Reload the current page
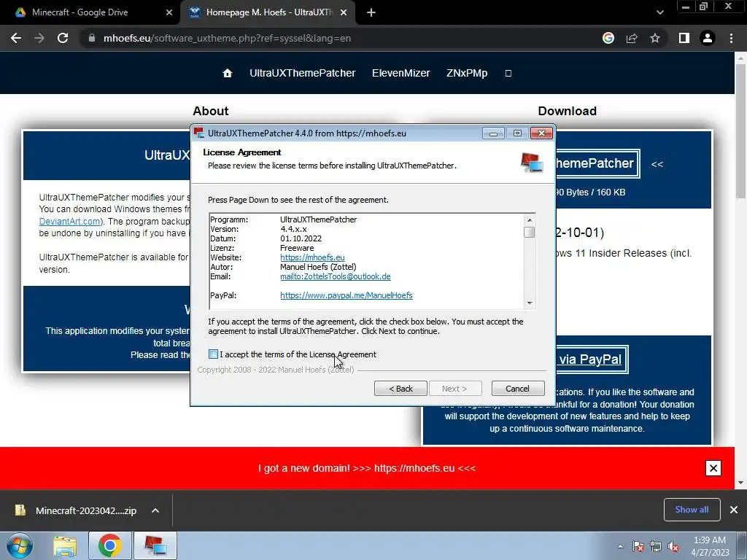This screenshot has height=560, width=747. point(63,38)
